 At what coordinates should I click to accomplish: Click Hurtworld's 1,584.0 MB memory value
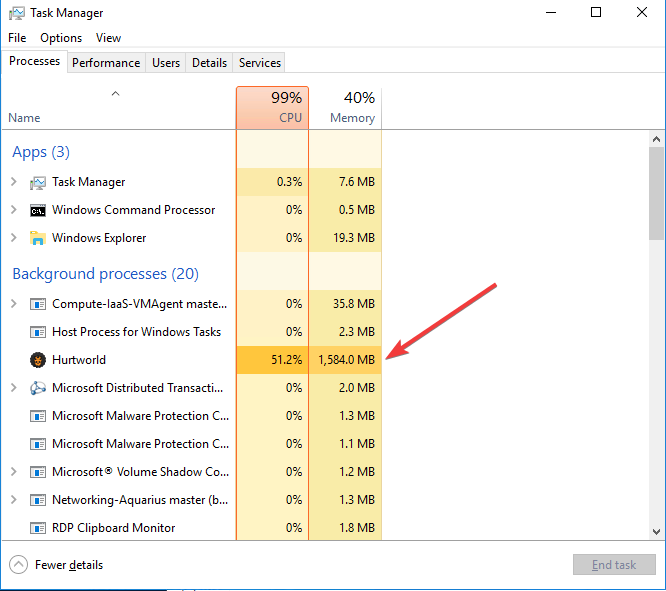click(347, 360)
